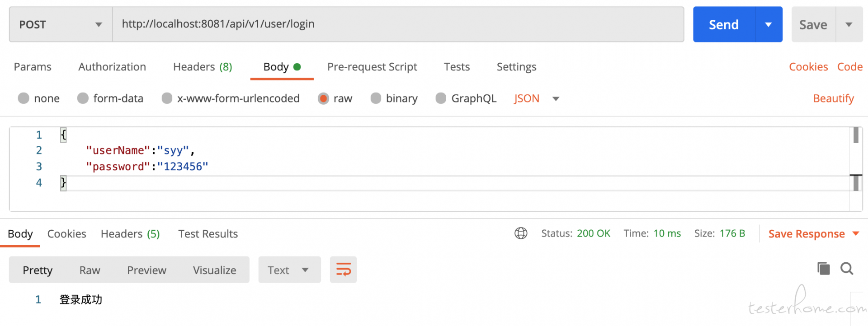Expand the Save button arrow options
Image resolution: width=868 pixels, height=326 pixels.
point(849,24)
